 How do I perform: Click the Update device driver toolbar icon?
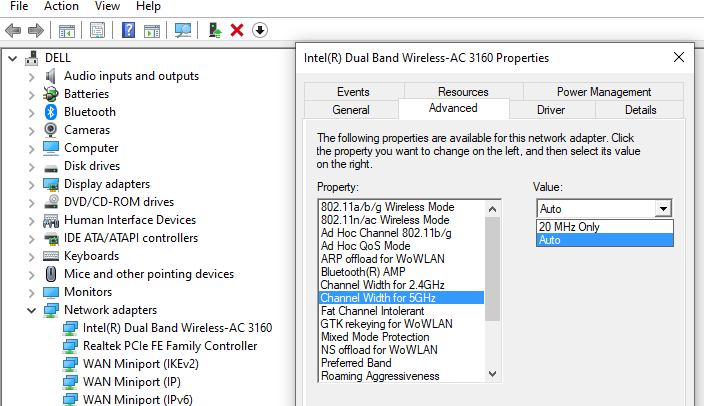tap(215, 30)
